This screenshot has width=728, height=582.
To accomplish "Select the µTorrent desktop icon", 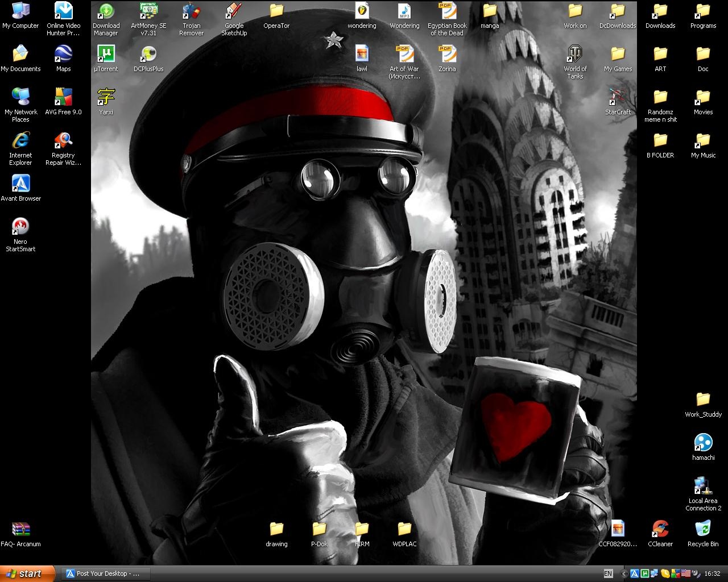I will (106, 59).
